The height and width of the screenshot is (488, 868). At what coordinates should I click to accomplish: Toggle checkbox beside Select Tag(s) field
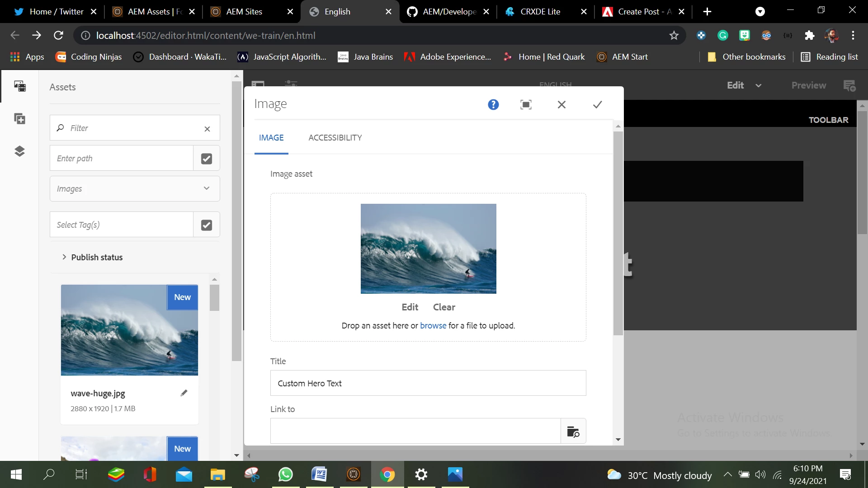207,225
